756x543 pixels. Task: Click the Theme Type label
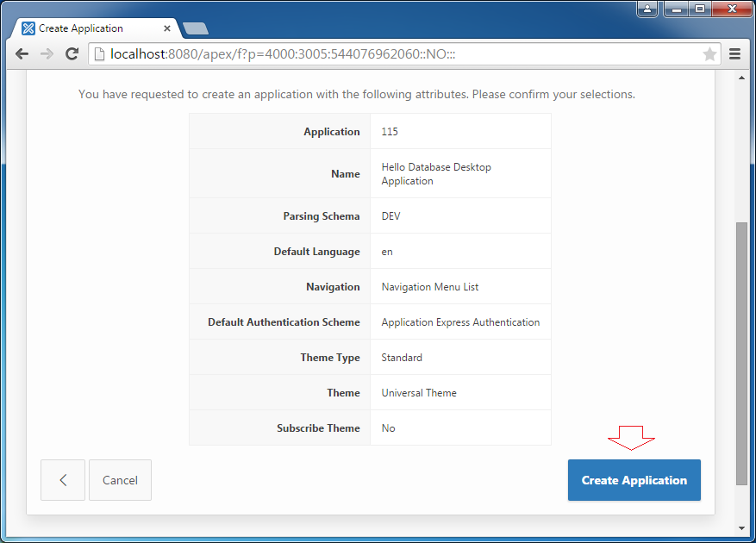coord(330,358)
